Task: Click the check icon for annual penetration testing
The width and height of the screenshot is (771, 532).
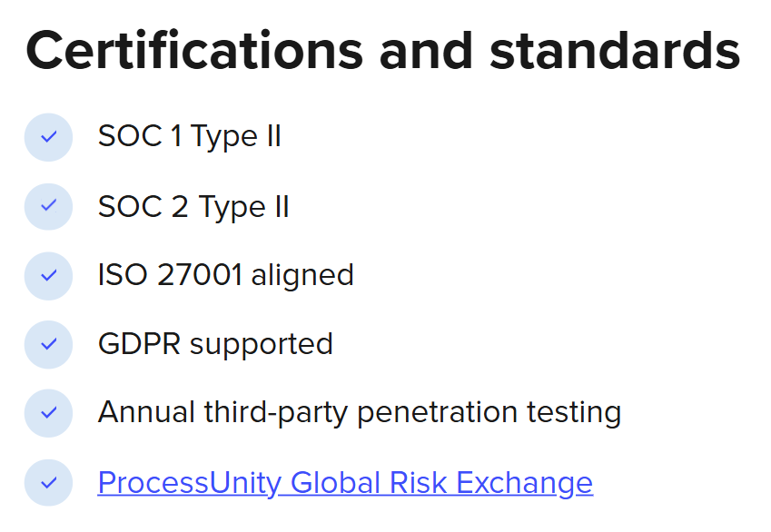Action: pyautogui.click(x=49, y=413)
